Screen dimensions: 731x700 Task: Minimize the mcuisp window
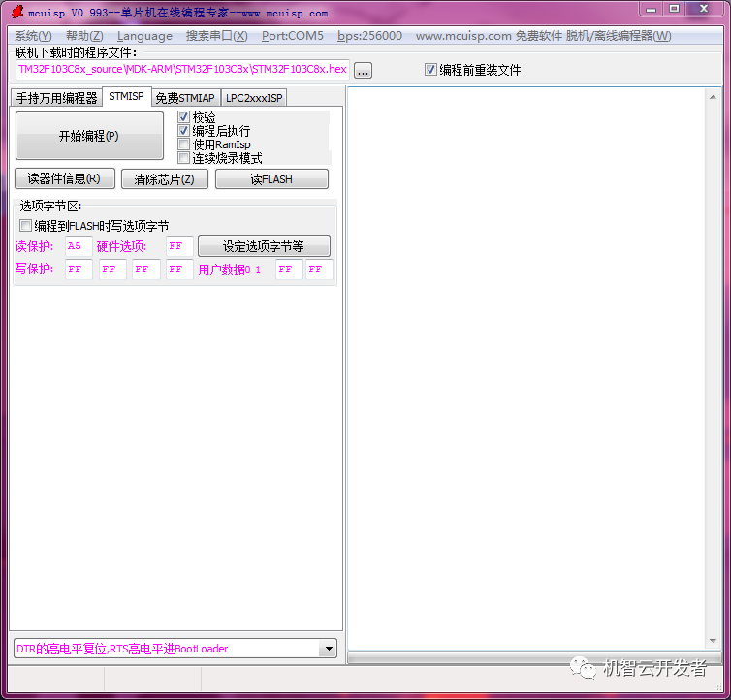[x=652, y=9]
